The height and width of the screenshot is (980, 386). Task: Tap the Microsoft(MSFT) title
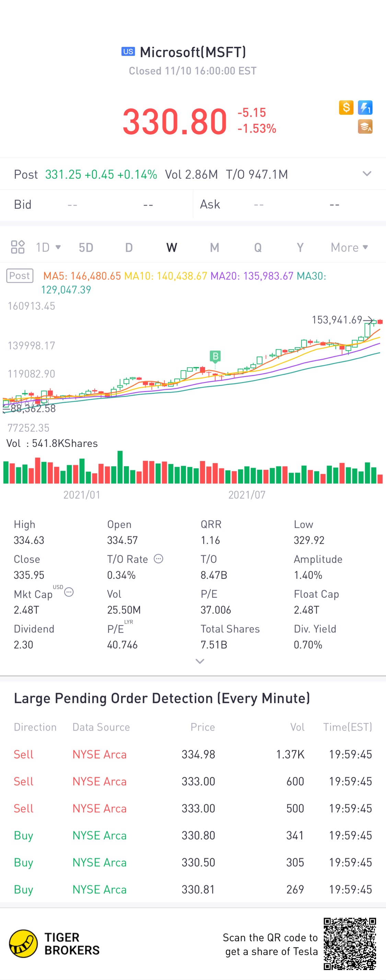pyautogui.click(x=193, y=52)
